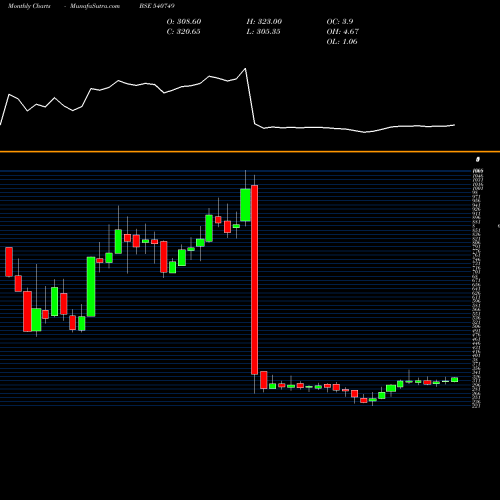Click the tall green candlestick before the crash
This screenshot has width=500, height=500.
[x=245, y=205]
